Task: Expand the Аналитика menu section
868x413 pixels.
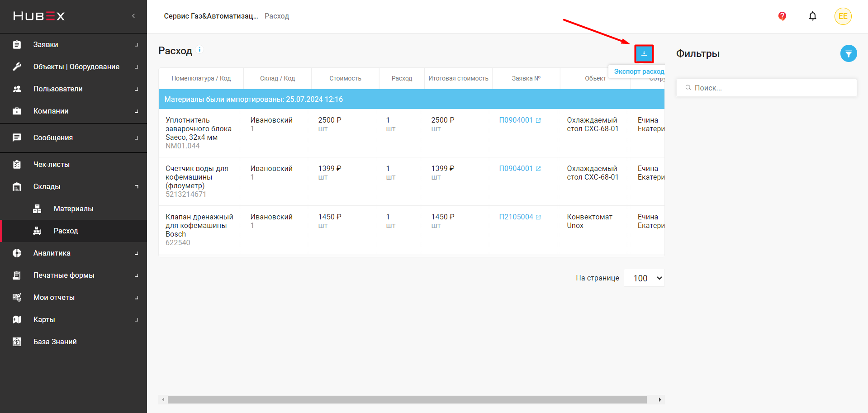Action: point(73,253)
